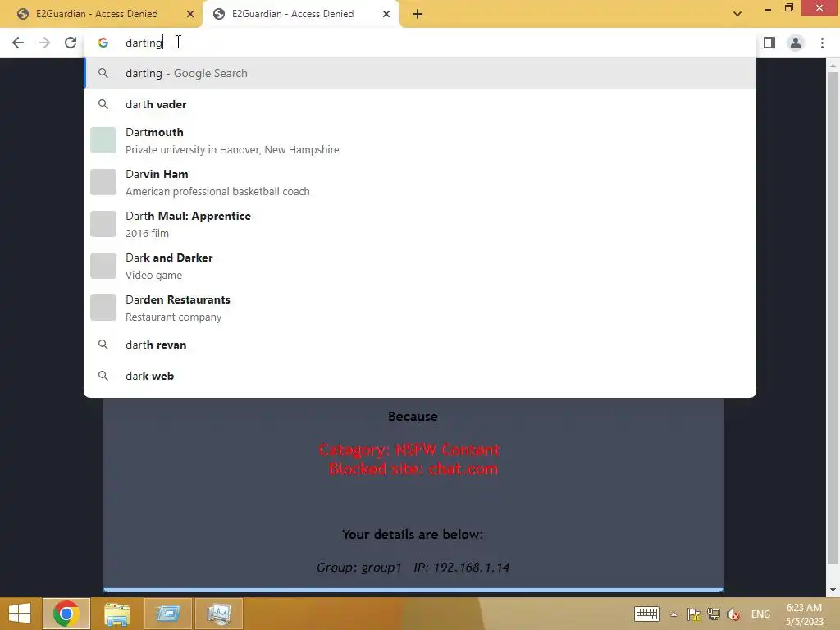Click the Google logo in the address bar
840x630 pixels.
(x=103, y=43)
